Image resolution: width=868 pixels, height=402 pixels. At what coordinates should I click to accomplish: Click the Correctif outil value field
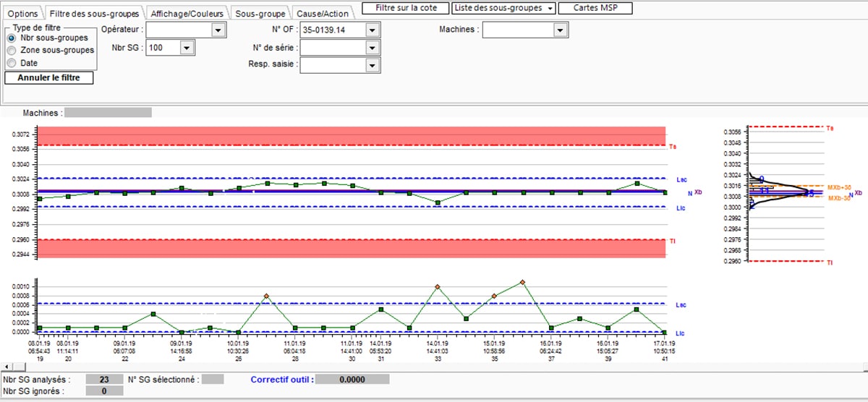[352, 379]
